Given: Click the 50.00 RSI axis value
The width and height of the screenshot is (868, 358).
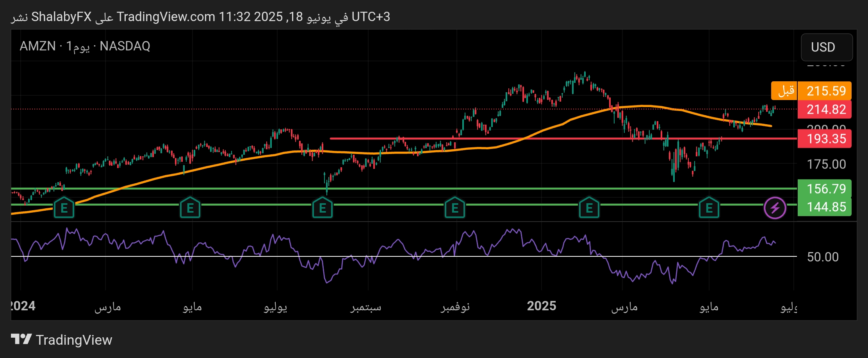Looking at the screenshot, I should (823, 257).
